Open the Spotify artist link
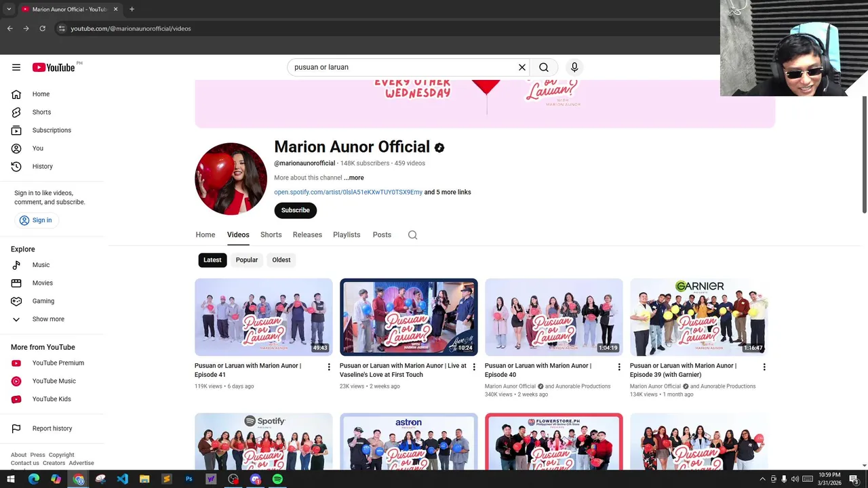This screenshot has width=868, height=488. [348, 192]
